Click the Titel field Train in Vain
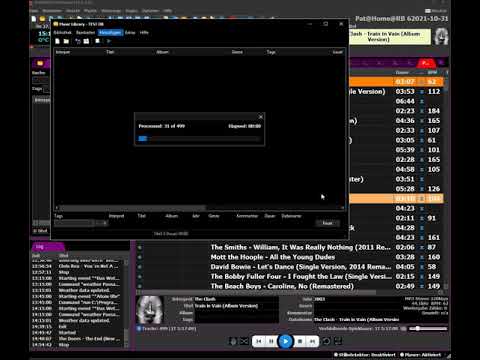480x360 pixels. coord(236,306)
